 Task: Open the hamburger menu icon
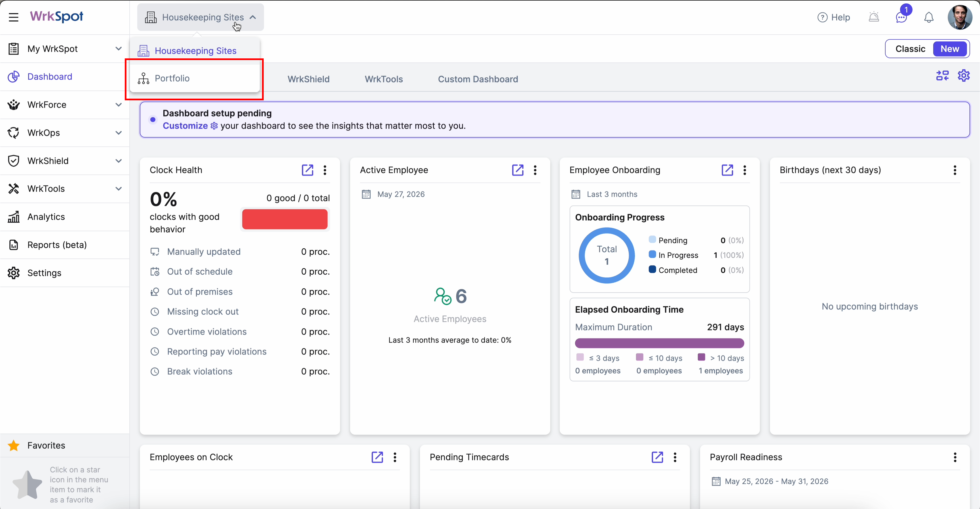[x=14, y=17]
